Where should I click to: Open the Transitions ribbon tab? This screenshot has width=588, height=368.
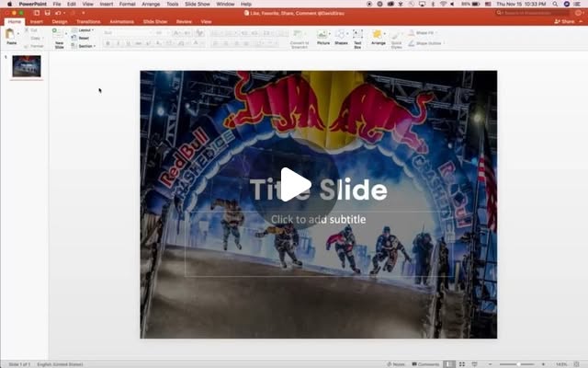point(88,22)
